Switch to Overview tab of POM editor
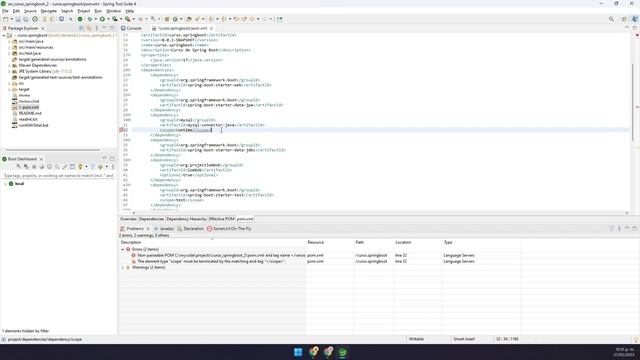 [x=128, y=219]
